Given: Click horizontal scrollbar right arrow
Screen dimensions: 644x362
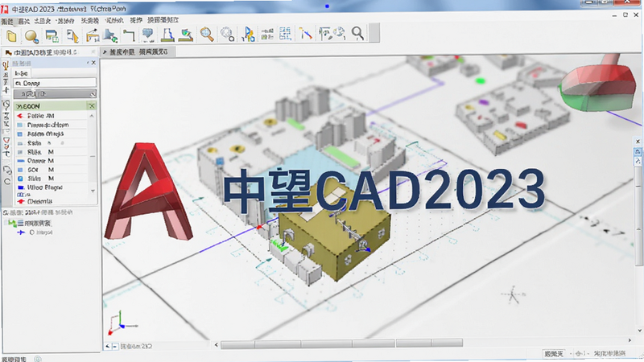Looking at the screenshot, I should [630, 340].
